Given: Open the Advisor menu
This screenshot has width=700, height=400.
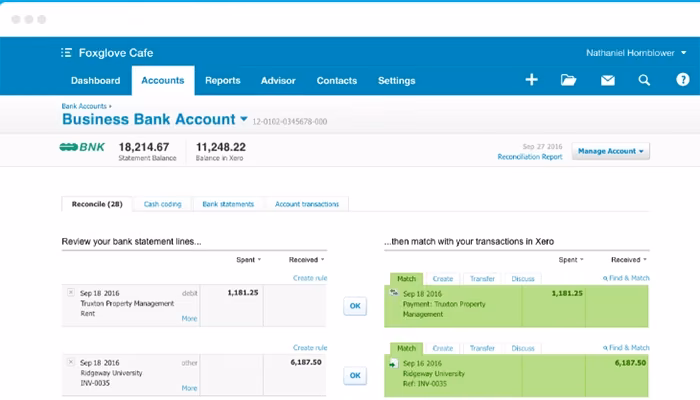Looking at the screenshot, I should coord(278,81).
